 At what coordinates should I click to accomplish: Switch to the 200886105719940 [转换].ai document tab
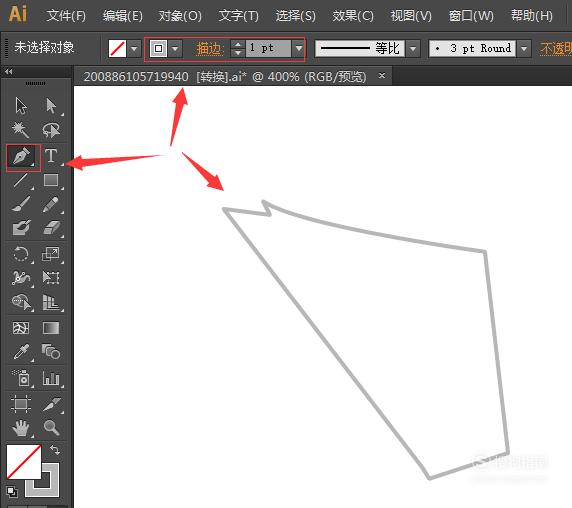tap(225, 77)
